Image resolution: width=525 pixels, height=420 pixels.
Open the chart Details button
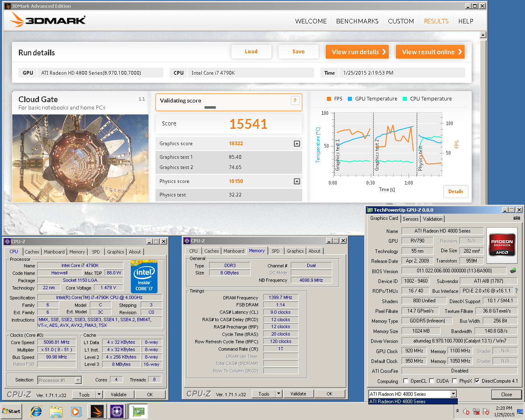point(456,192)
